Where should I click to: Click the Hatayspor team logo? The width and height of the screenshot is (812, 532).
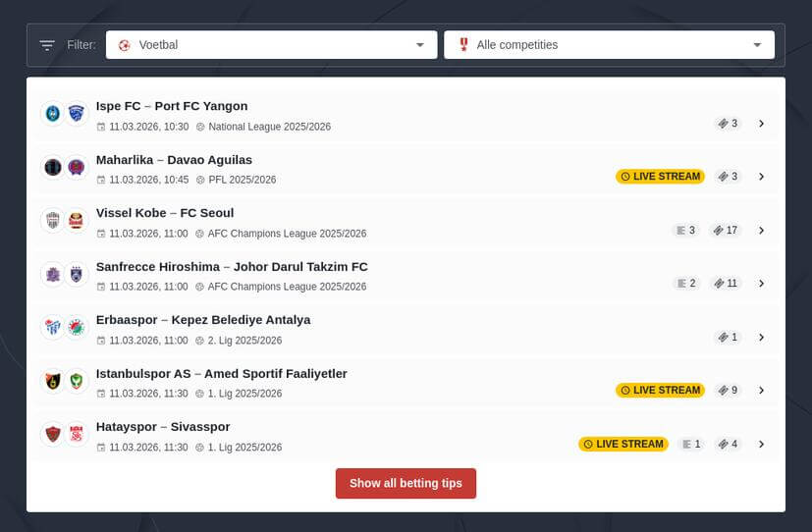point(52,434)
